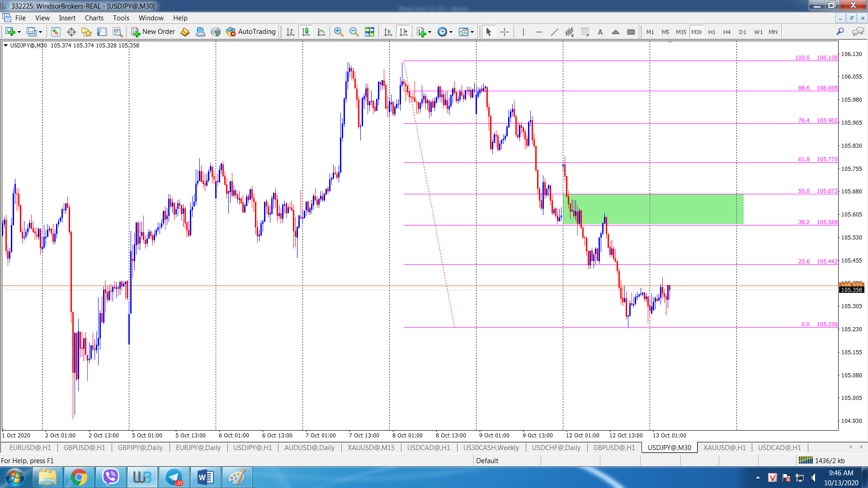Toggle Auto Scroll chart icon
The image size is (868, 488).
point(388,32)
